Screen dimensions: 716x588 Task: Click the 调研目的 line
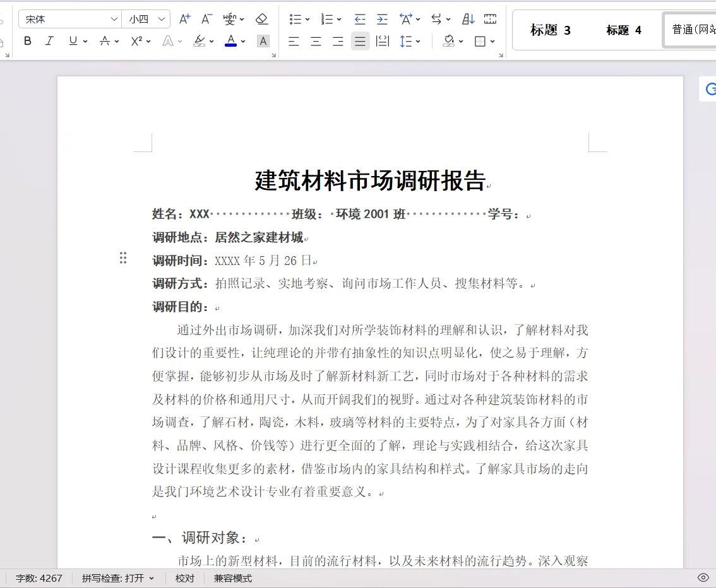[180, 307]
